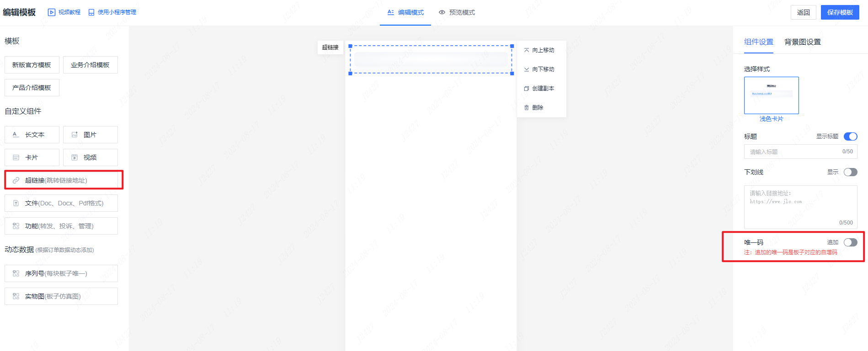Click the 保存模板 button
The width and height of the screenshot is (868, 351).
[840, 12]
